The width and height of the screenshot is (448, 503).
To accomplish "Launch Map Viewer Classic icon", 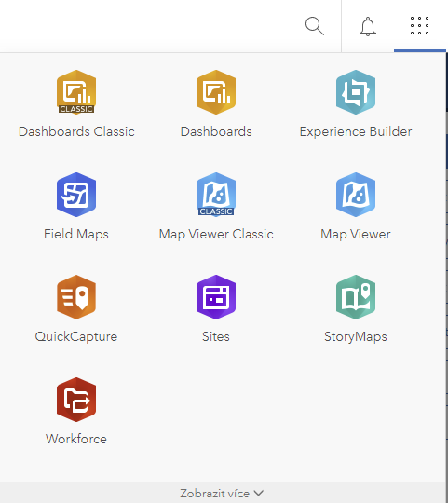I will tap(216, 195).
